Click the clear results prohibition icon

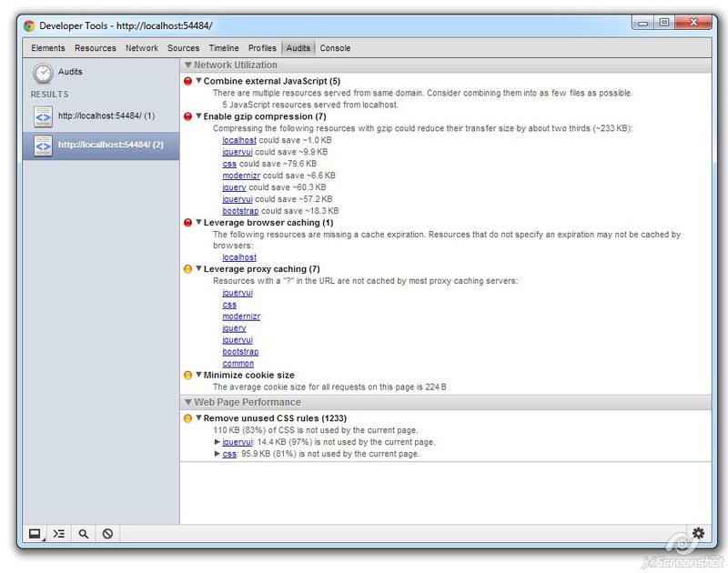click(109, 534)
